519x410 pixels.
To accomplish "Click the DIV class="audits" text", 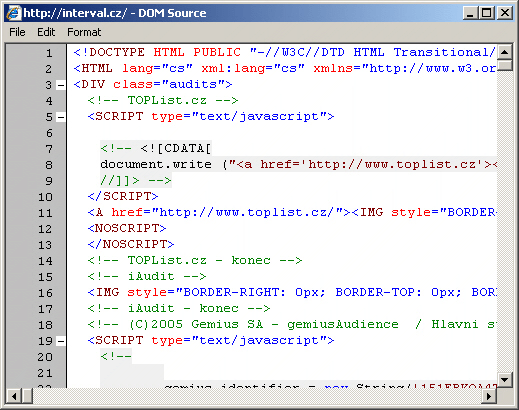I will tap(153, 84).
